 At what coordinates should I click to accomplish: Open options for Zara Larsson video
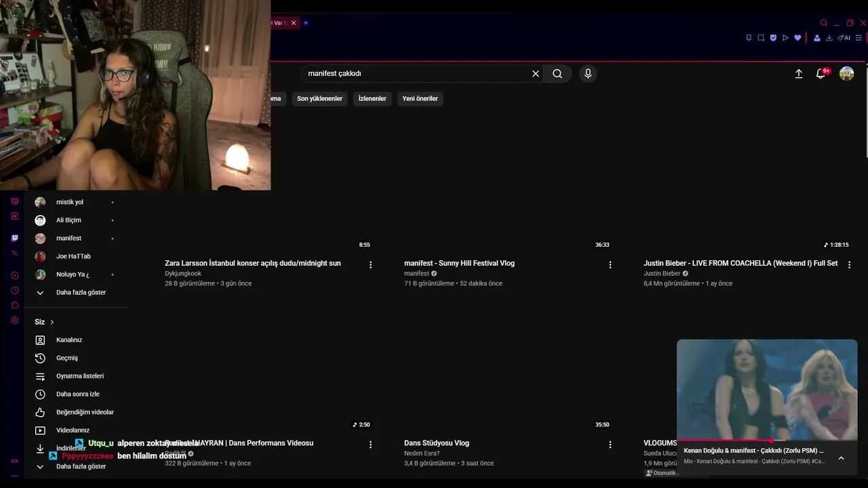[x=370, y=265]
